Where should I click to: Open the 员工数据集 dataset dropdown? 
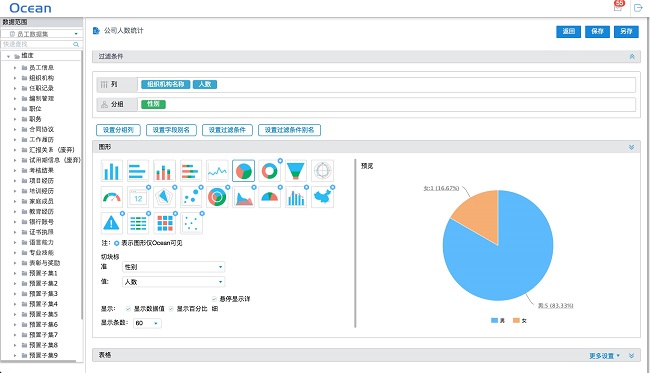point(42,34)
